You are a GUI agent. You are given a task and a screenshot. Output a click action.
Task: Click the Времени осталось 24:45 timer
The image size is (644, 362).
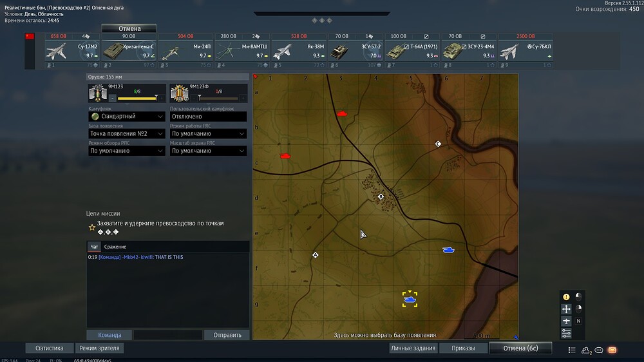point(32,20)
